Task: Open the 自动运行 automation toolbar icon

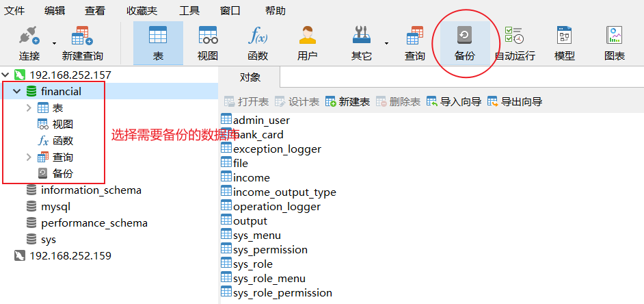Action: click(x=515, y=43)
